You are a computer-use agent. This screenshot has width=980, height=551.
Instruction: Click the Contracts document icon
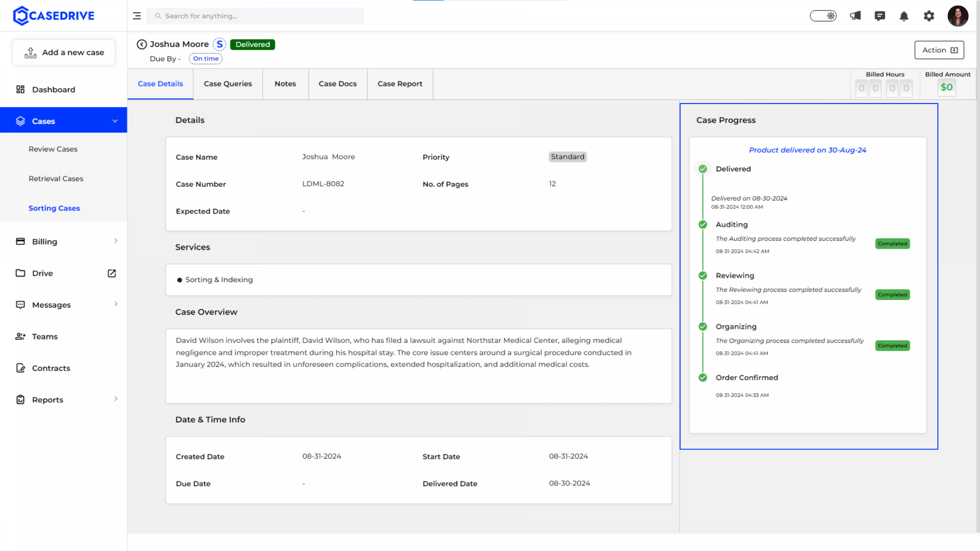(20, 368)
